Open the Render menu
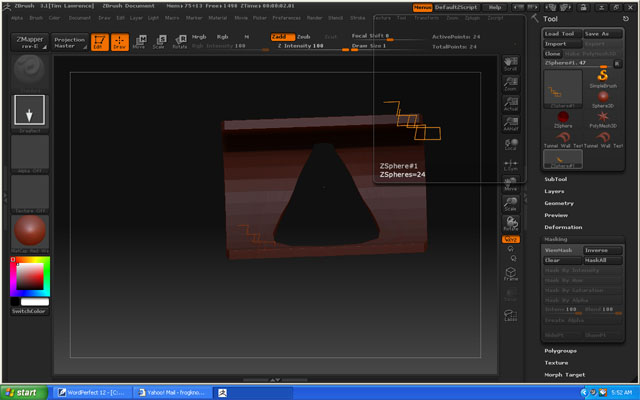640x400 pixels. pyautogui.click(x=314, y=18)
